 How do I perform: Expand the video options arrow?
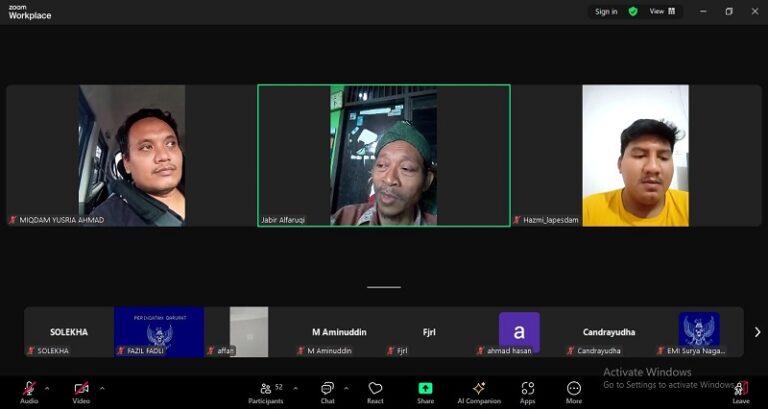click(102, 388)
